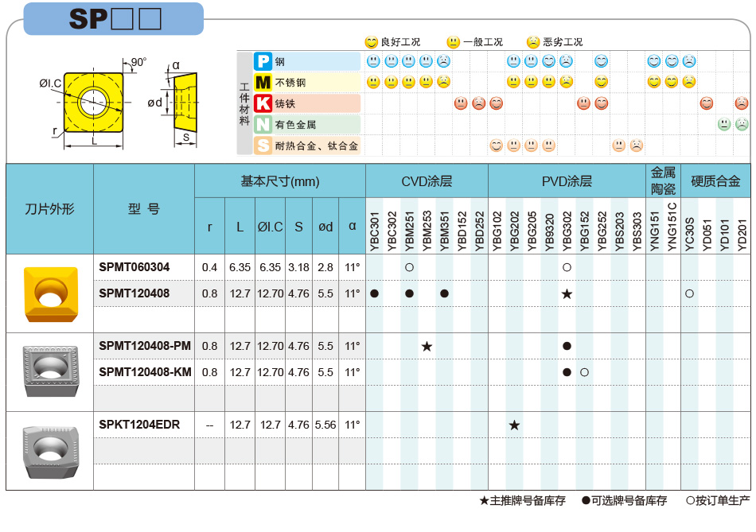Viewport: 756px width, 532px height.
Task: Click the 工件材料 vertical label
Action: coord(244,103)
